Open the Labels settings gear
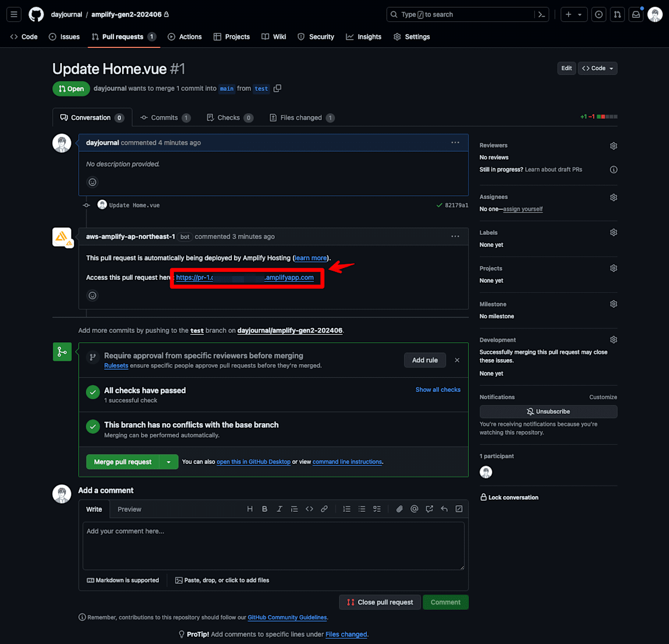 pyautogui.click(x=613, y=233)
